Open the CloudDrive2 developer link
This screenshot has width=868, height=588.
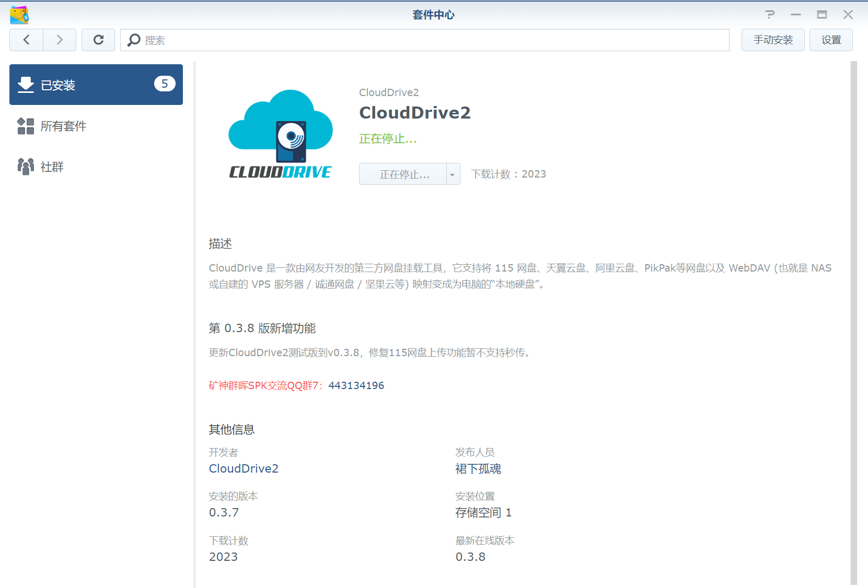(x=244, y=468)
